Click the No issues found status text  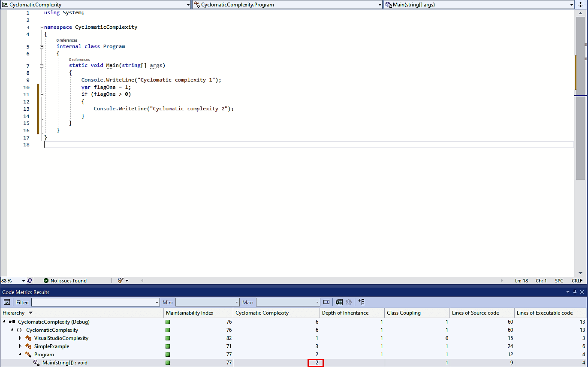[x=69, y=281]
